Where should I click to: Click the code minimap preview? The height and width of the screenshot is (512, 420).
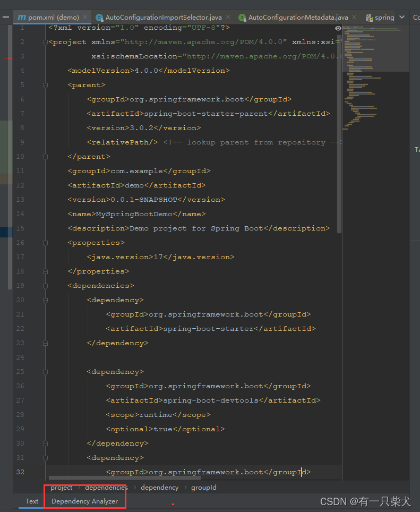tap(375, 79)
